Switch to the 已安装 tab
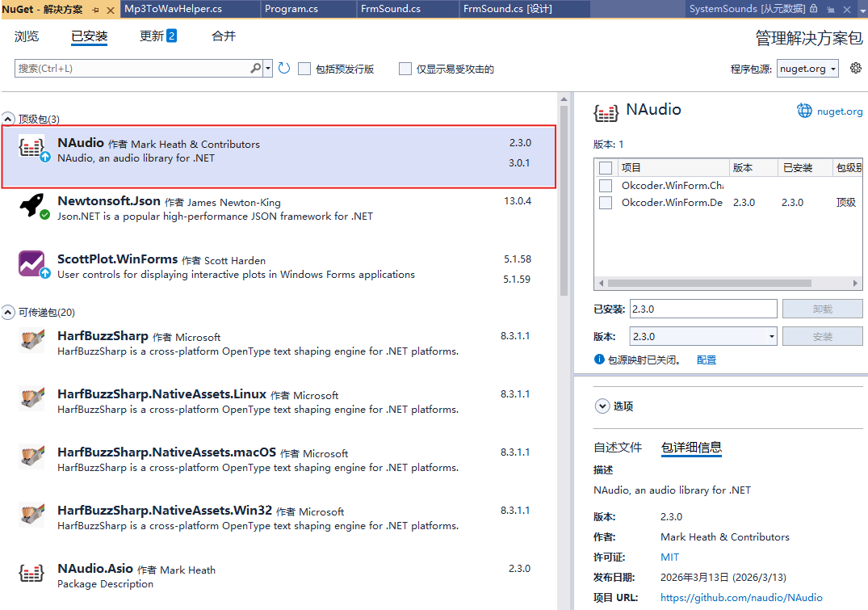 point(89,36)
